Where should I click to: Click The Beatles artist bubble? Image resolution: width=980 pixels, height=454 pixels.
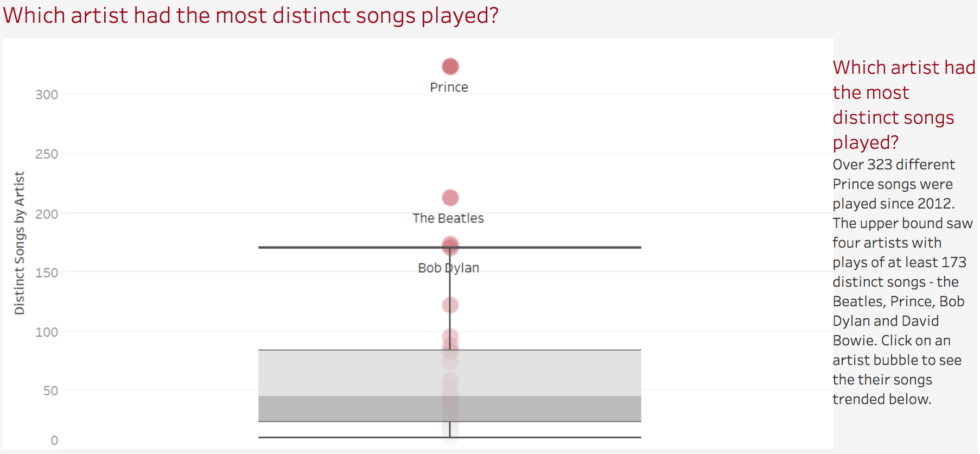pyautogui.click(x=450, y=198)
